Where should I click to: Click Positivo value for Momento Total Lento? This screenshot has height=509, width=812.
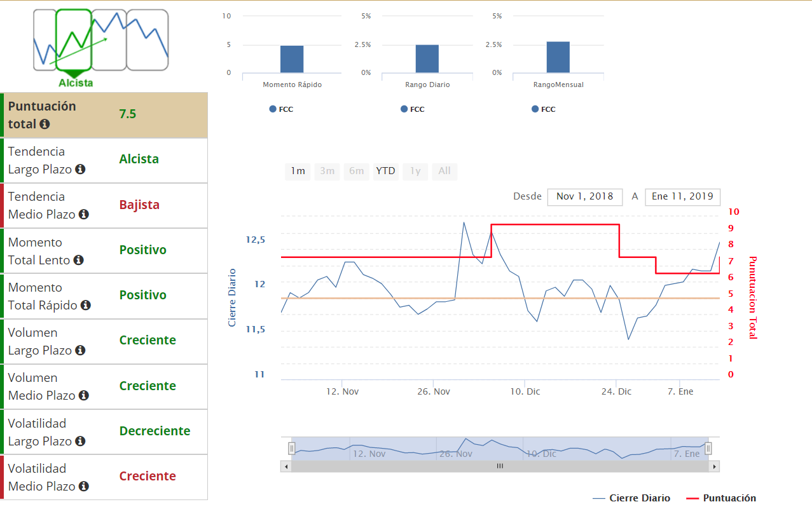(142, 250)
